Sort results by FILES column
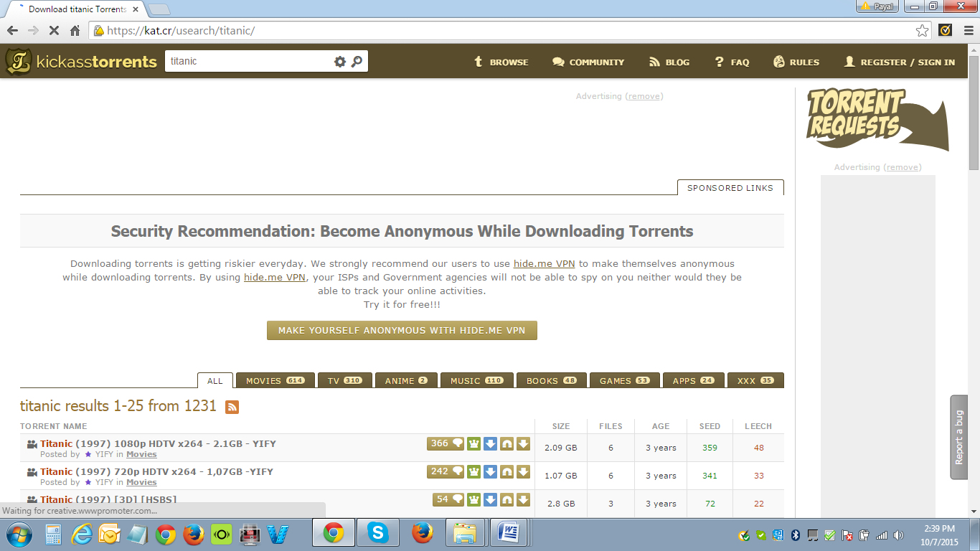This screenshot has width=980, height=551. 611,426
